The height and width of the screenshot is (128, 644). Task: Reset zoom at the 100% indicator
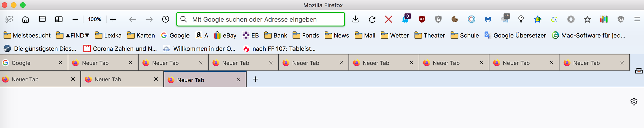(94, 19)
